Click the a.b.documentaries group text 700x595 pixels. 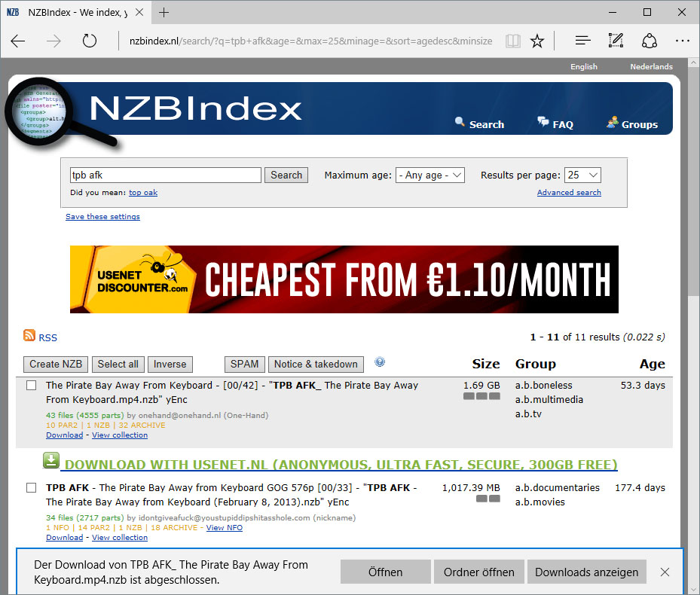click(x=557, y=488)
